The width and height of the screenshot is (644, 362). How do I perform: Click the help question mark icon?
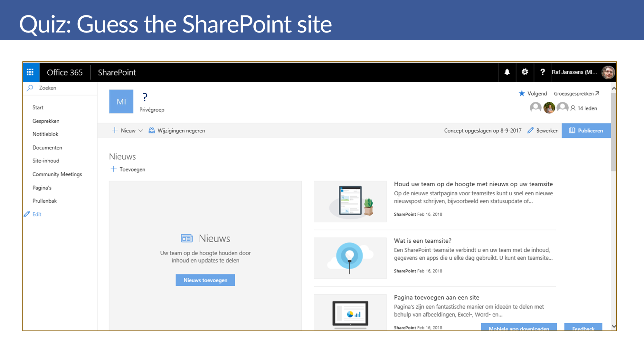(543, 72)
